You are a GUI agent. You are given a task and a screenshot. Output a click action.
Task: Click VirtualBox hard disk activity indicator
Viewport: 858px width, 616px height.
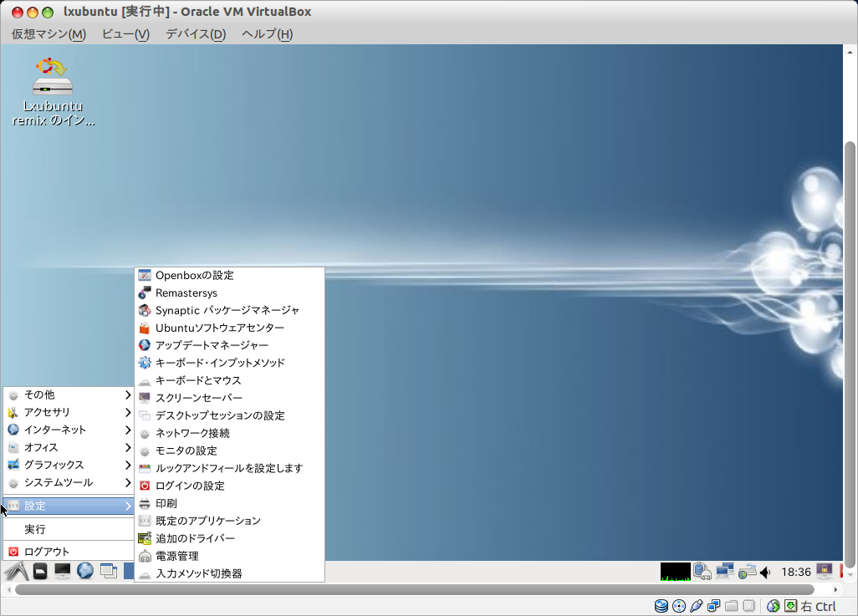coord(661,606)
